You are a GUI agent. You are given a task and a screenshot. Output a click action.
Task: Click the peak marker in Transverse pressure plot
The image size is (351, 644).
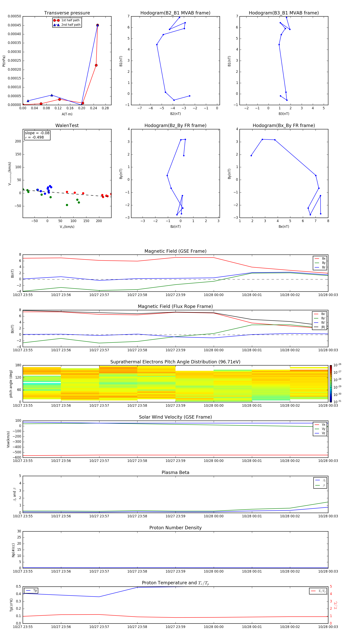(x=97, y=25)
